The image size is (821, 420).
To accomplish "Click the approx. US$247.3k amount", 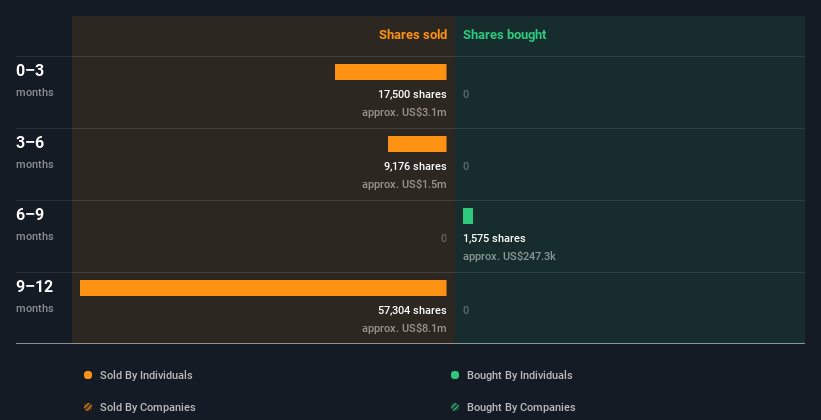I will (x=509, y=256).
